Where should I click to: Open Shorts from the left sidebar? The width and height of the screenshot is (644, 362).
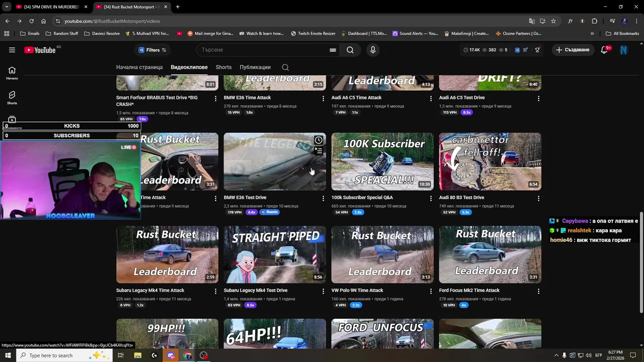click(x=12, y=98)
